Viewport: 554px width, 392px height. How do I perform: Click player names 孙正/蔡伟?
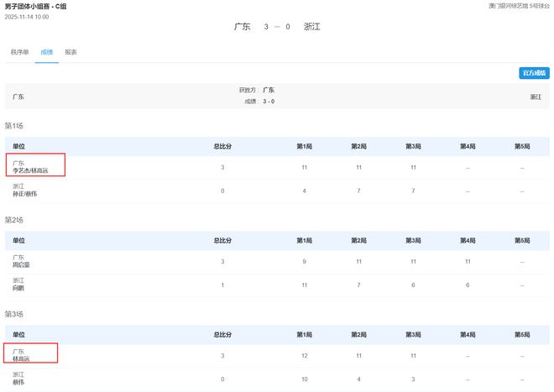click(25, 194)
